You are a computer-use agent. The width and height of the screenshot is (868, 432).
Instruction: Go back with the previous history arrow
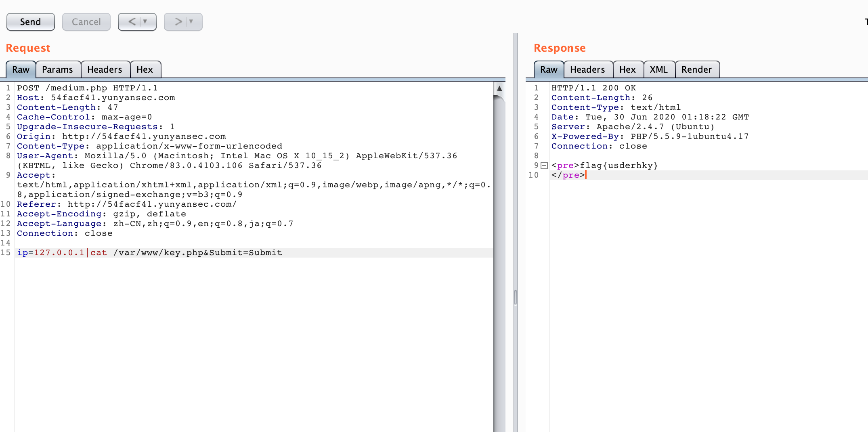(x=131, y=22)
